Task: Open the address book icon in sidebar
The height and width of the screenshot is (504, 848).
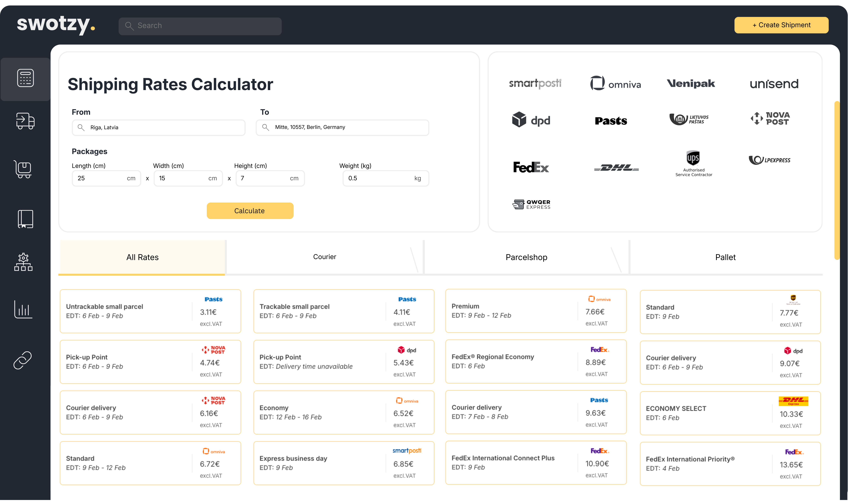Action: click(x=25, y=219)
